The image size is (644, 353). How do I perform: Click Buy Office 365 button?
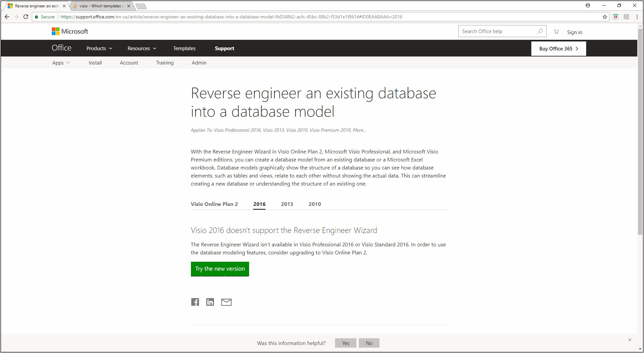559,48
